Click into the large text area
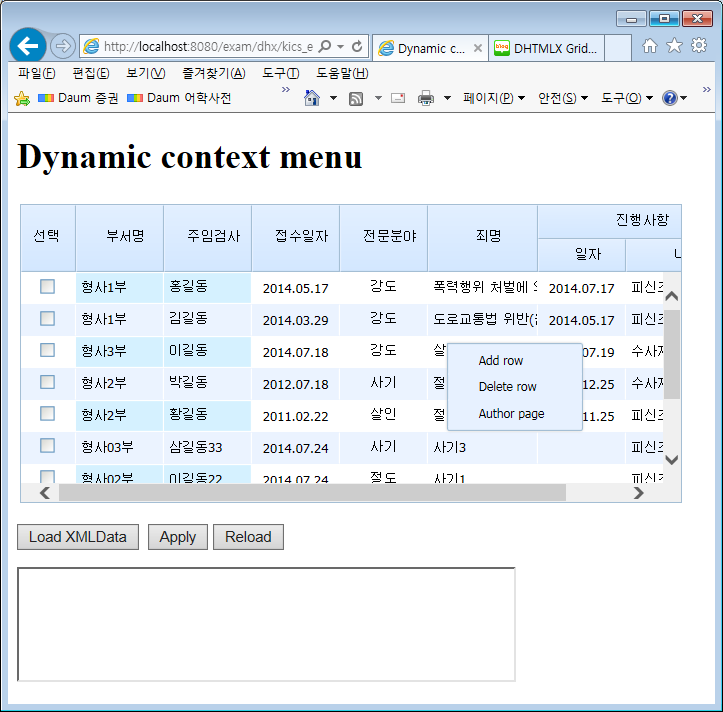723x712 pixels. click(x=266, y=624)
